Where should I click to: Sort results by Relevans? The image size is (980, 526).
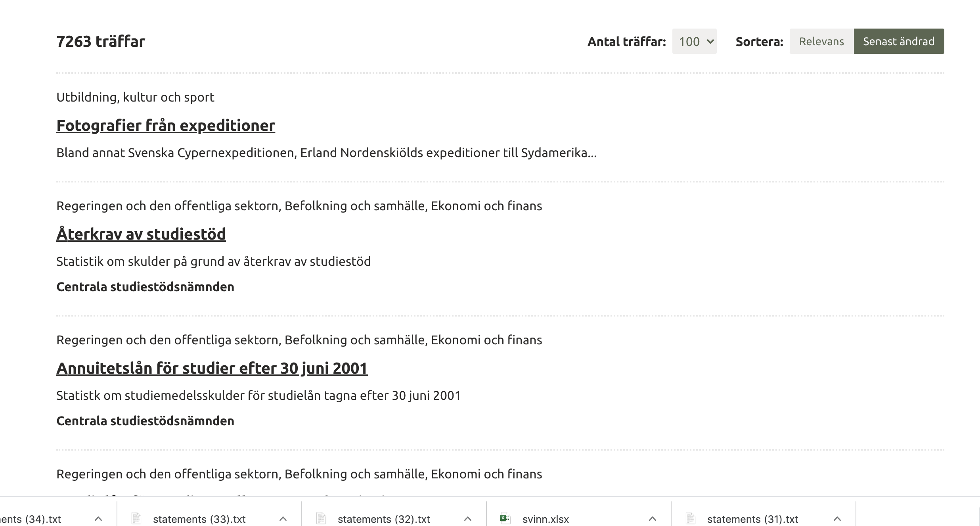click(821, 41)
